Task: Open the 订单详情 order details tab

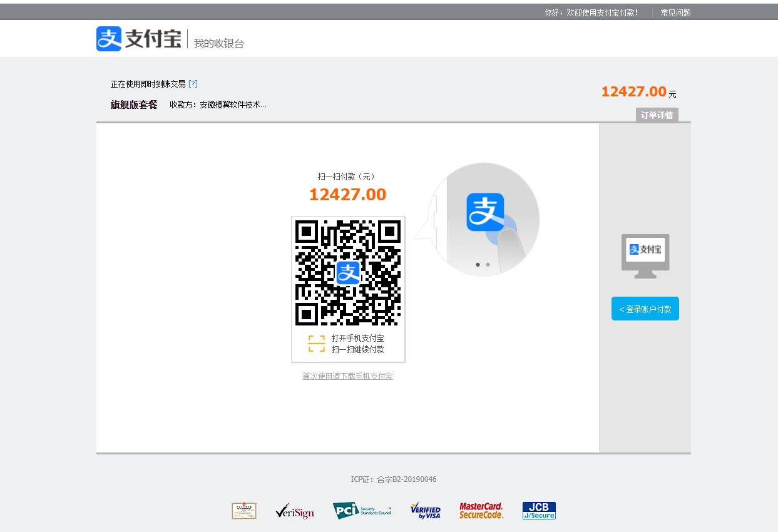Action: (x=657, y=115)
